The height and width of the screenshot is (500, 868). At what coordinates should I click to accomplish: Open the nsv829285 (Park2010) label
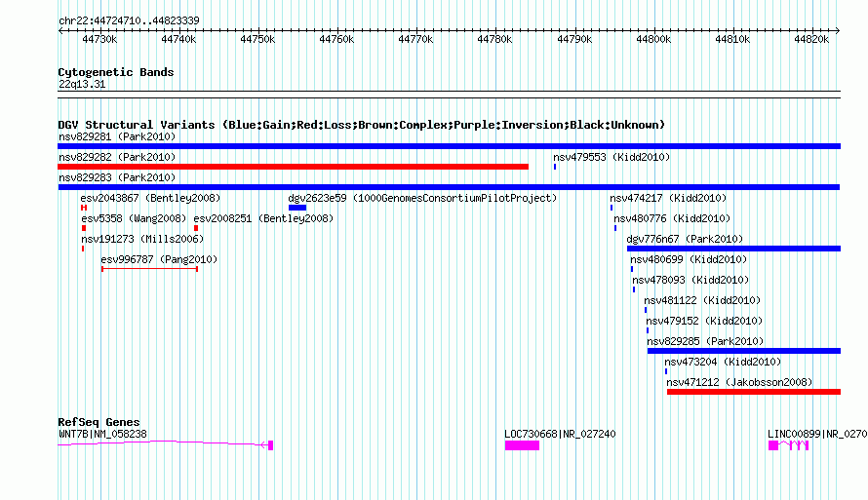[x=705, y=341]
